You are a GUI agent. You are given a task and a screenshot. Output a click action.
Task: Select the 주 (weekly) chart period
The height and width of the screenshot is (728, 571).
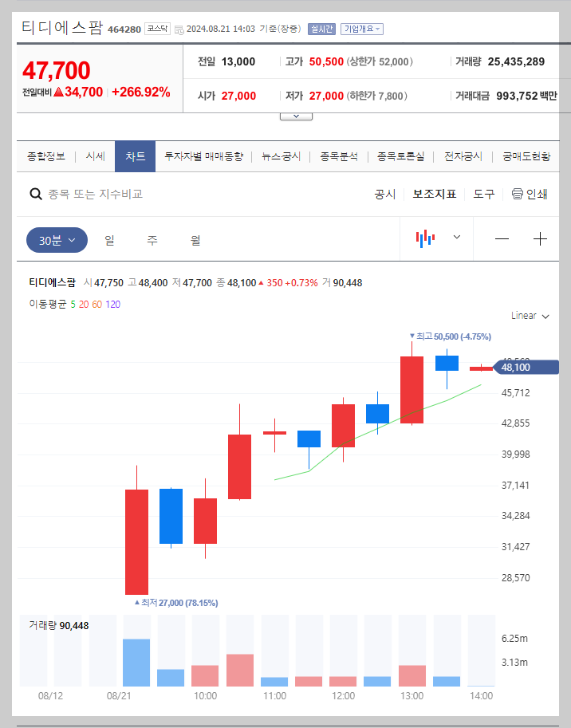152,239
